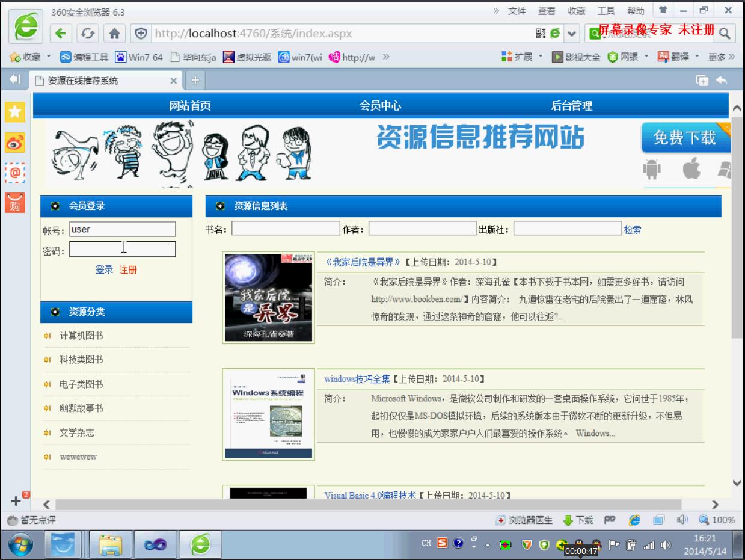Open the 科技类图书 category
Image resolution: width=745 pixels, height=560 pixels.
[x=81, y=360]
